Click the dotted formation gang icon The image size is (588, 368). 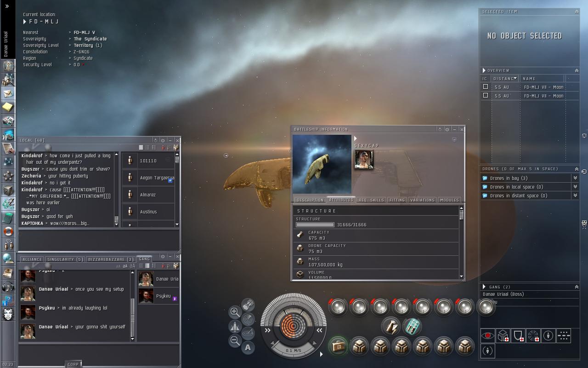coord(564,336)
